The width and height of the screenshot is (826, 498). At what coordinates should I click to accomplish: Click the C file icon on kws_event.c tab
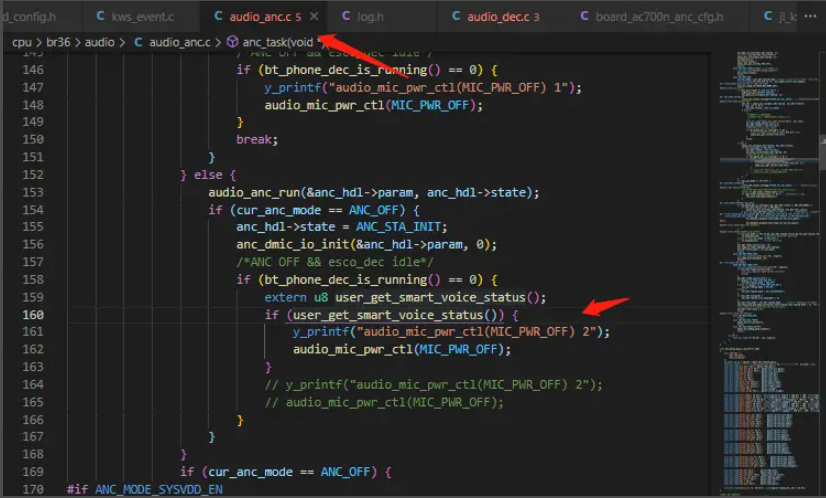pos(100,16)
